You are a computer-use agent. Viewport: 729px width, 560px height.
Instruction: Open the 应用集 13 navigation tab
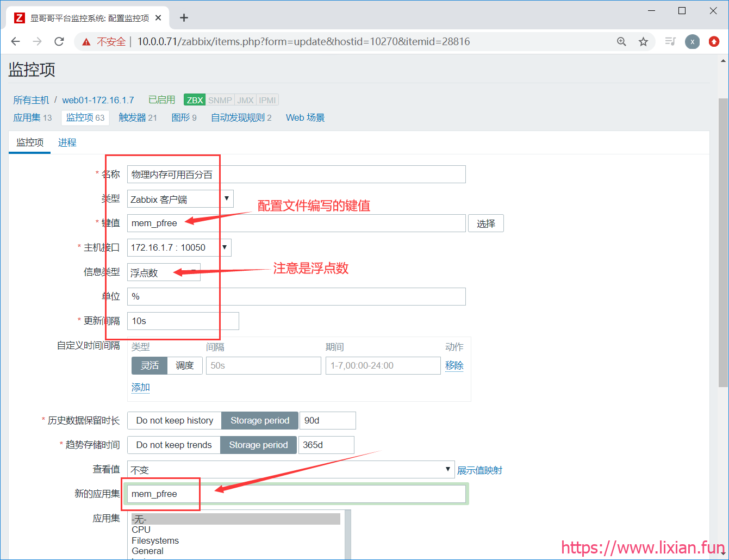click(33, 117)
